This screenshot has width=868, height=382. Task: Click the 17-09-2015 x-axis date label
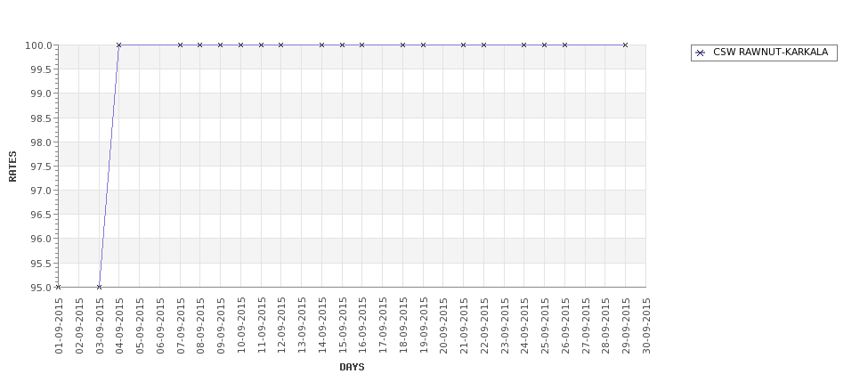[x=383, y=326]
